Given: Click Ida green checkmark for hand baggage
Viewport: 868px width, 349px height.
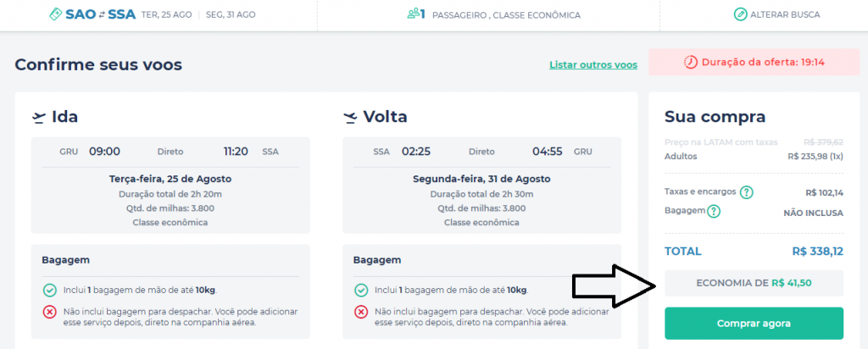Looking at the screenshot, I should pos(49,291).
